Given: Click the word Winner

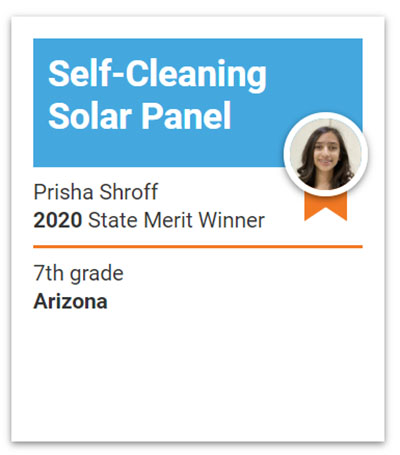Looking at the screenshot, I should (232, 220).
